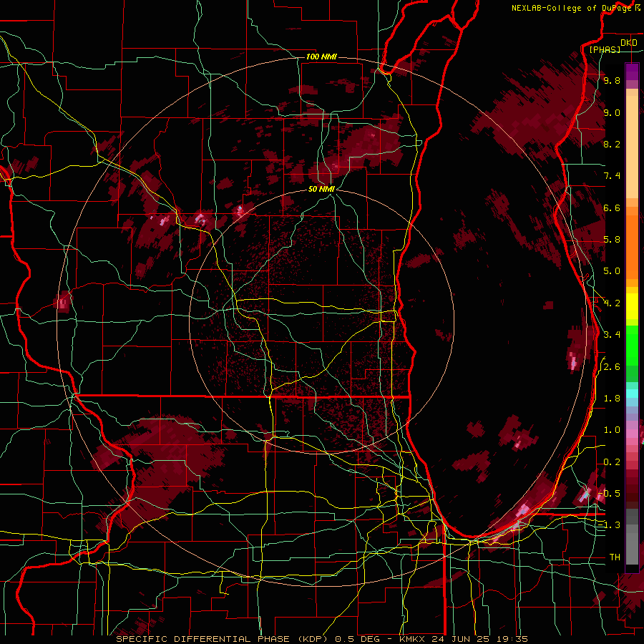Click the 5.8 color scale value
The image size is (644, 644).
612,240
